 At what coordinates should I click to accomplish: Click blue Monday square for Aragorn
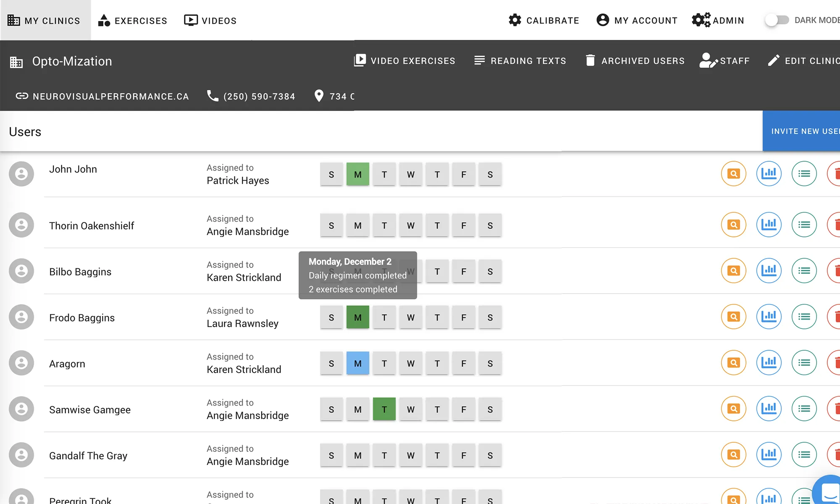click(357, 363)
